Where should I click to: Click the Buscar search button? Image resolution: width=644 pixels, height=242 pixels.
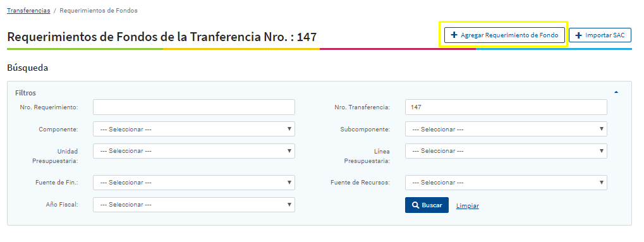coord(427,205)
